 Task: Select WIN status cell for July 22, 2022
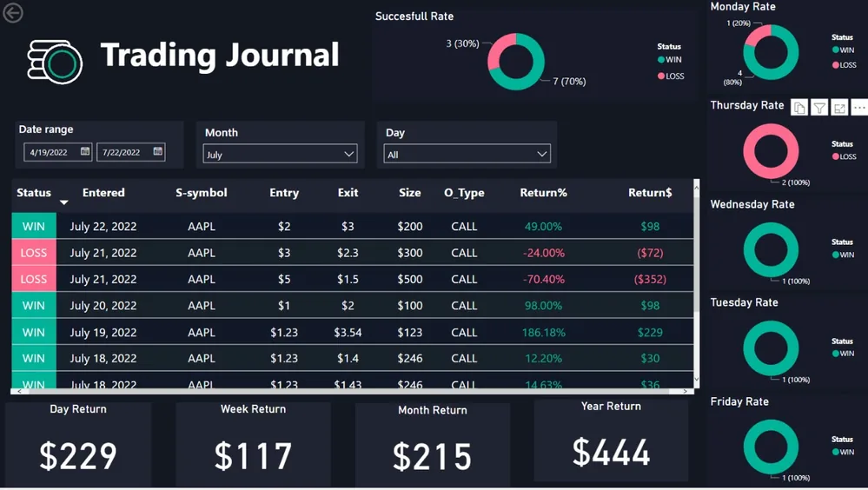(x=34, y=226)
